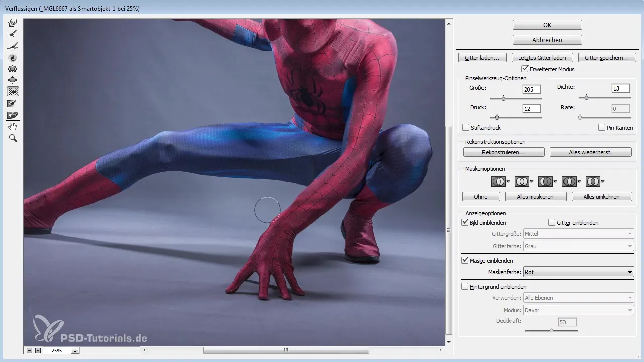This screenshot has height=362, width=644.
Task: Enable the Pin-Kanten checkbox
Action: (x=602, y=128)
